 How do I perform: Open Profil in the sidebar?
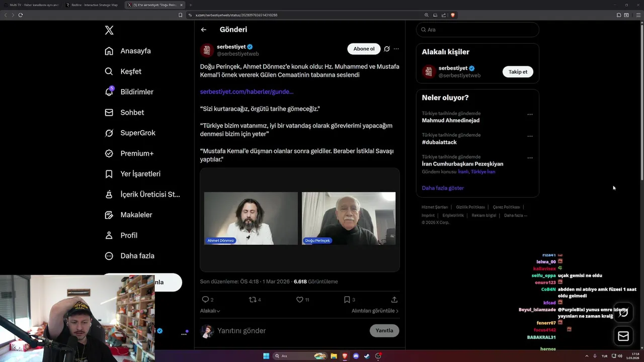121,235
